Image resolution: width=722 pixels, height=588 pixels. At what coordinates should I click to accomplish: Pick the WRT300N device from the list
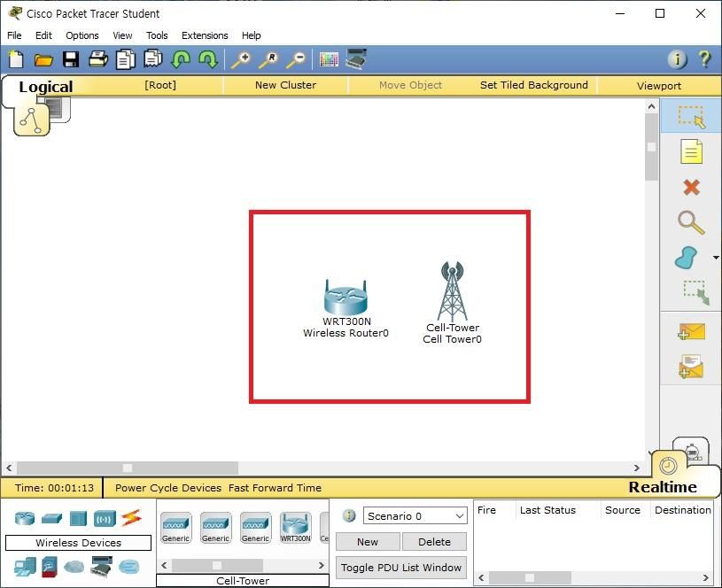click(x=295, y=527)
